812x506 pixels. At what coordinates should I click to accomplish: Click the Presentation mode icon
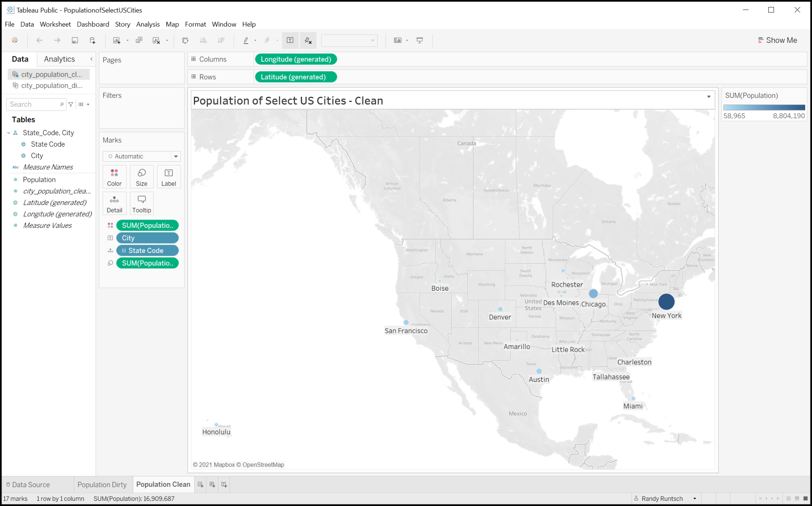[x=419, y=40]
